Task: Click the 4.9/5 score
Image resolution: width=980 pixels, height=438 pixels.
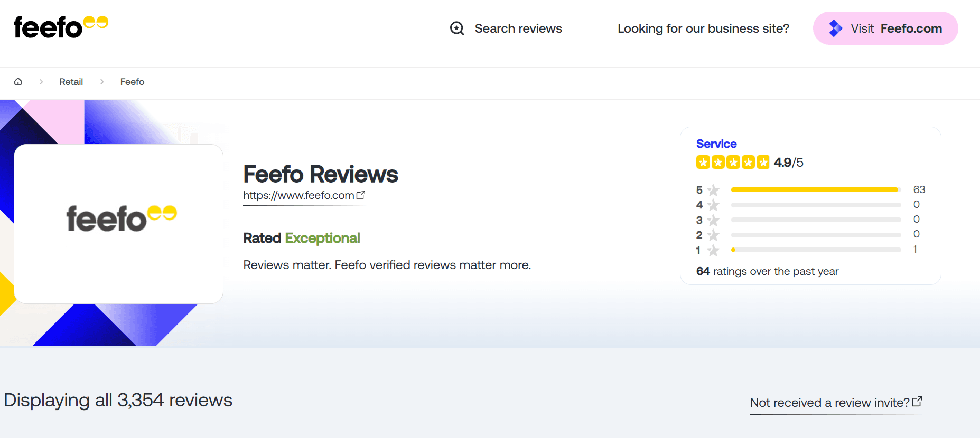Action: pyautogui.click(x=789, y=163)
